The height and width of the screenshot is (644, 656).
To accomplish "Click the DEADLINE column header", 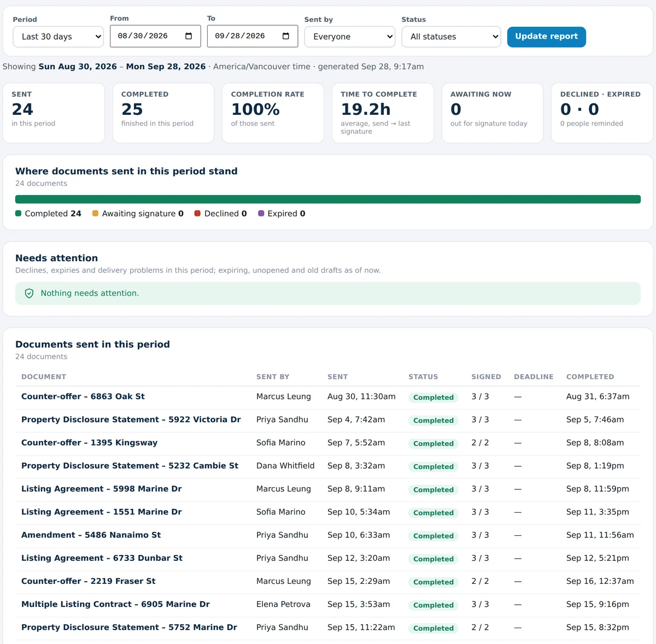I will [534, 377].
